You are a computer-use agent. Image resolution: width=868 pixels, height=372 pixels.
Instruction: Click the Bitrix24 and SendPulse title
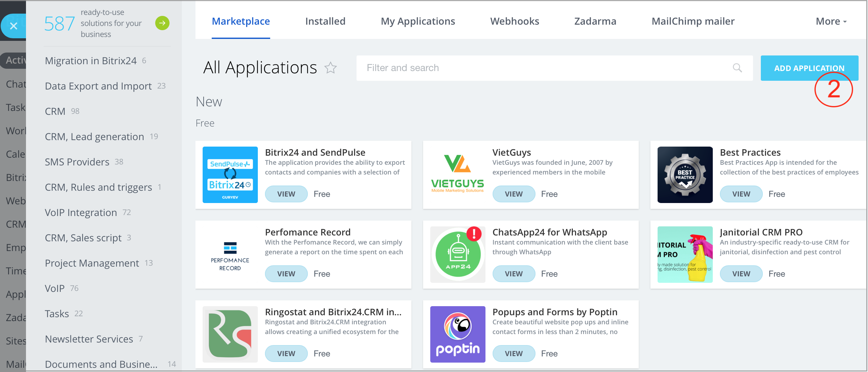click(315, 152)
